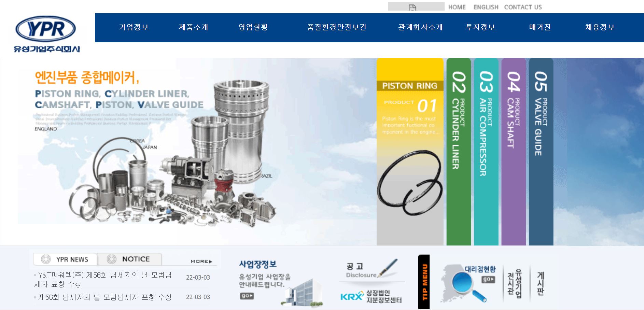Open the HOME link

pyautogui.click(x=457, y=7)
